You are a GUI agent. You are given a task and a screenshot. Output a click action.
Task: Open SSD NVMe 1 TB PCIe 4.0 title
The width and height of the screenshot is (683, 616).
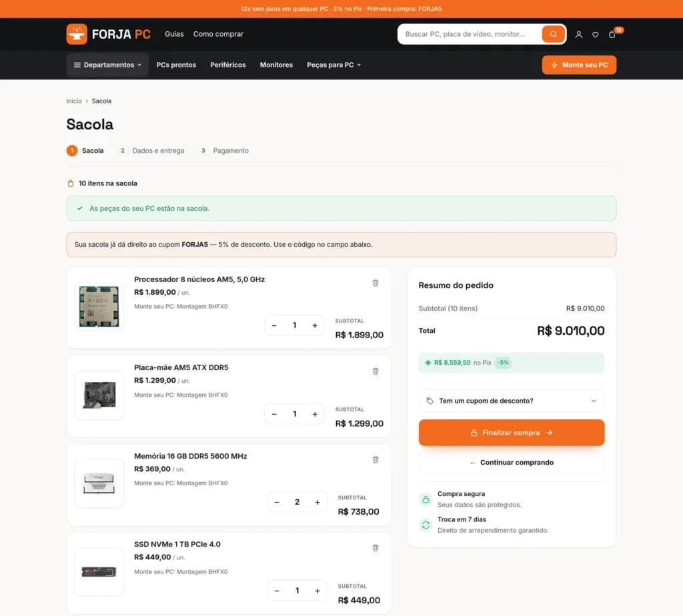click(x=177, y=544)
